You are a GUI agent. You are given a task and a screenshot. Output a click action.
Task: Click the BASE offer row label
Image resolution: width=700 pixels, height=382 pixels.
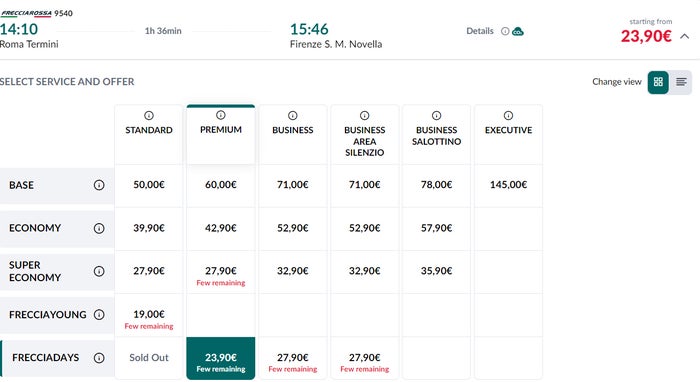coord(21,185)
